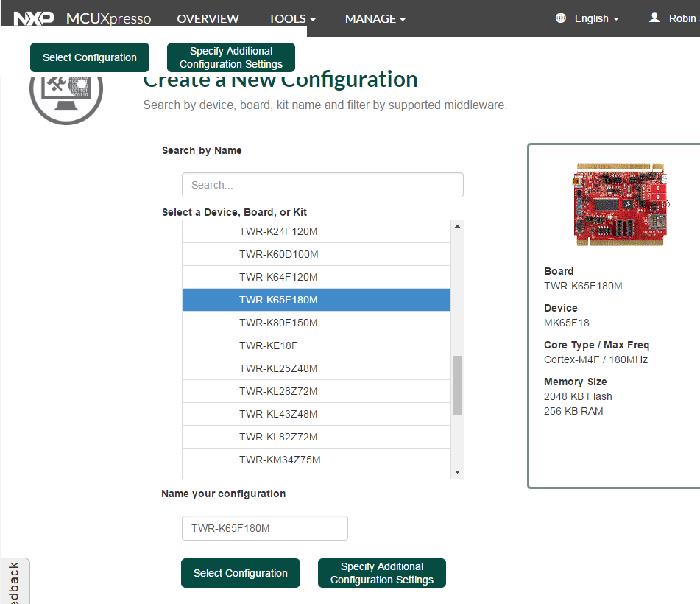Select the highlighted TWR-K65F180M row
Image resolution: width=700 pixels, height=604 pixels.
click(x=316, y=300)
